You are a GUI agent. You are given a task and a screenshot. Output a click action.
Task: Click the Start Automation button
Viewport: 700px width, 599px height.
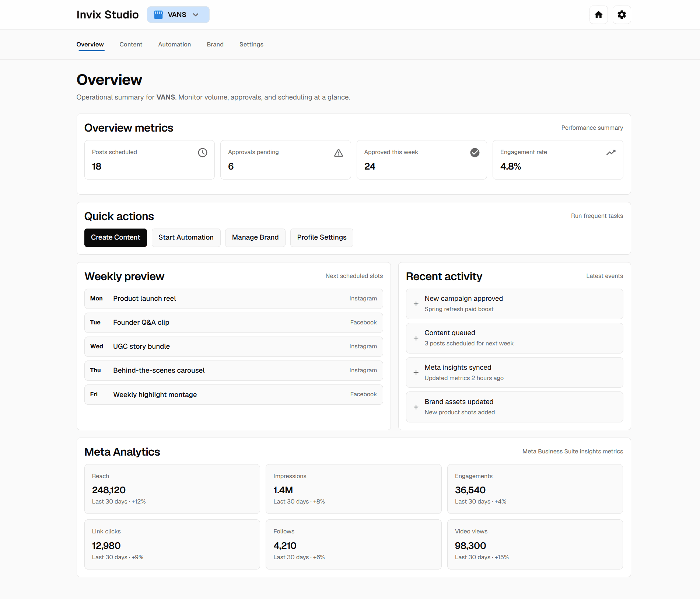186,237
